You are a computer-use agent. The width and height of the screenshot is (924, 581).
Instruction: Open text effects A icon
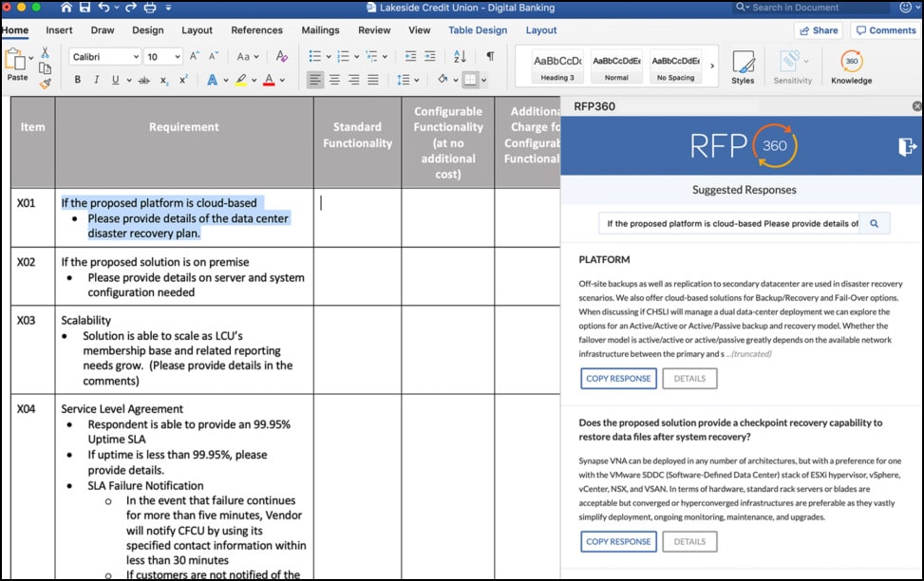212,80
